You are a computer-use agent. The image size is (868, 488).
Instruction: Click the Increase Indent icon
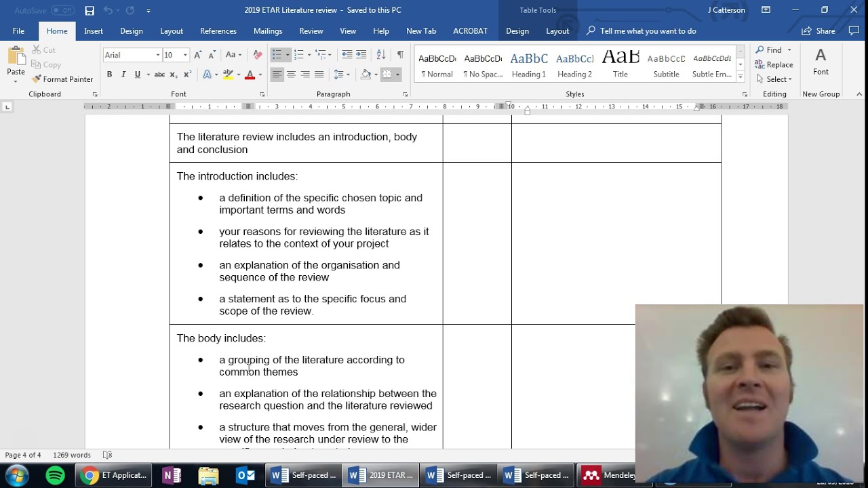(x=361, y=55)
